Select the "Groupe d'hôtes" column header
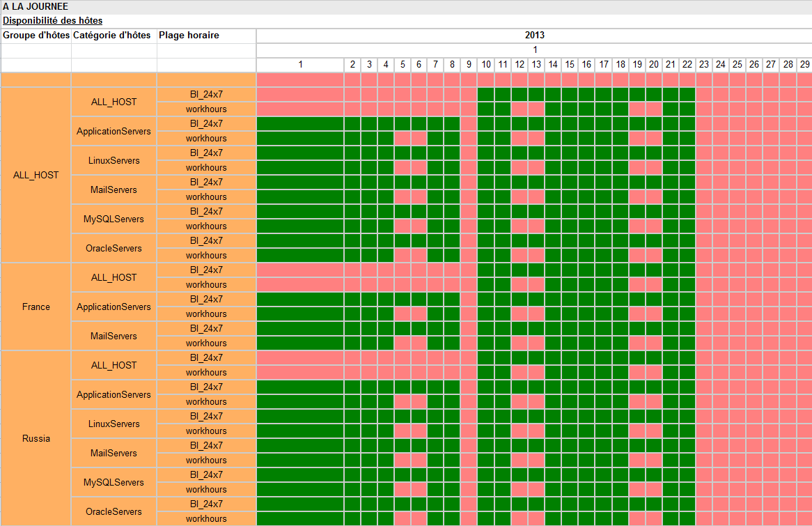The image size is (812, 526). [x=36, y=35]
